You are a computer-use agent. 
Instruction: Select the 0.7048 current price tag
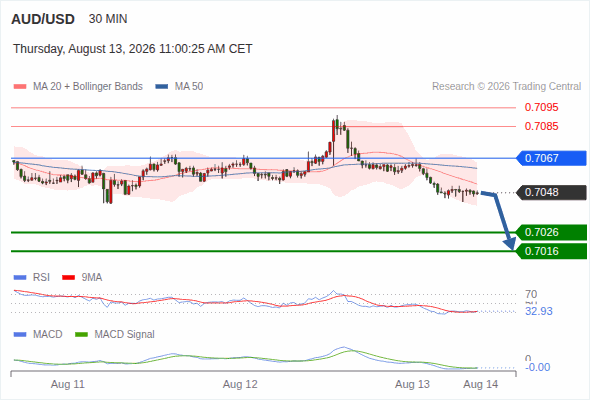tap(551, 192)
